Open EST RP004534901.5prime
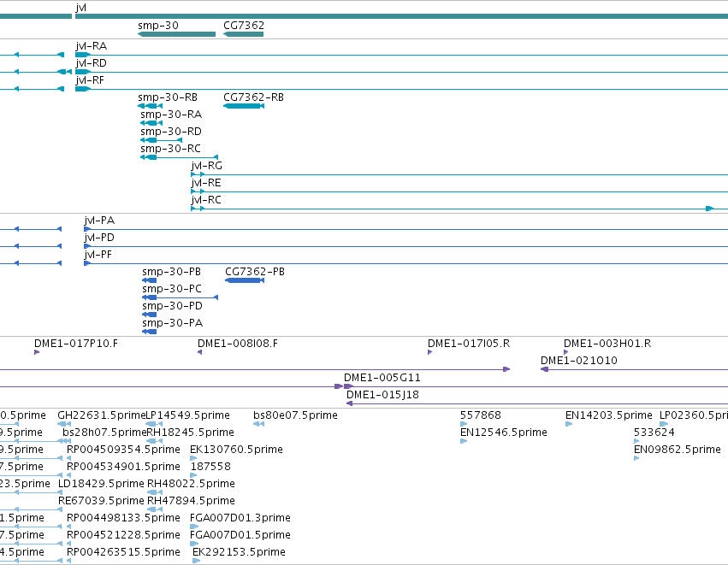 (x=123, y=467)
